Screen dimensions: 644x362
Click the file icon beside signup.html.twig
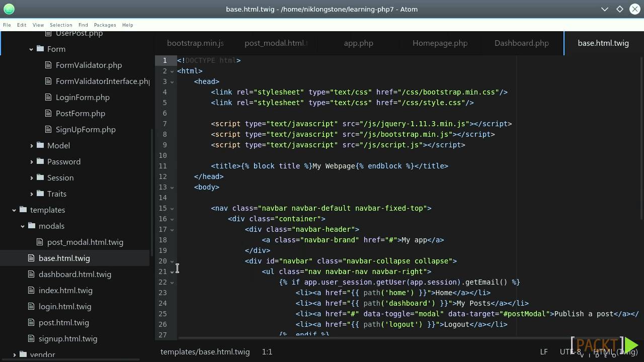pos(31,338)
